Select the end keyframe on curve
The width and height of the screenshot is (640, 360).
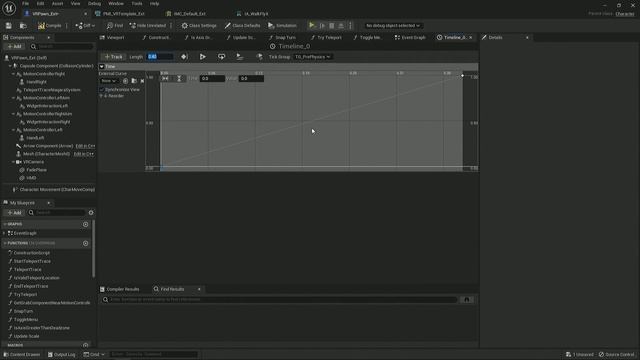click(462, 76)
